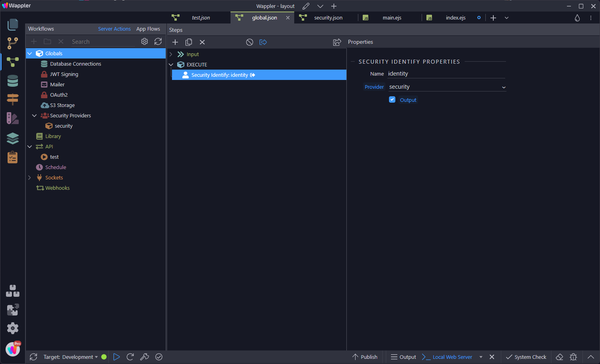
Task: Open the layers stack sidebar icon
Action: pos(13,138)
